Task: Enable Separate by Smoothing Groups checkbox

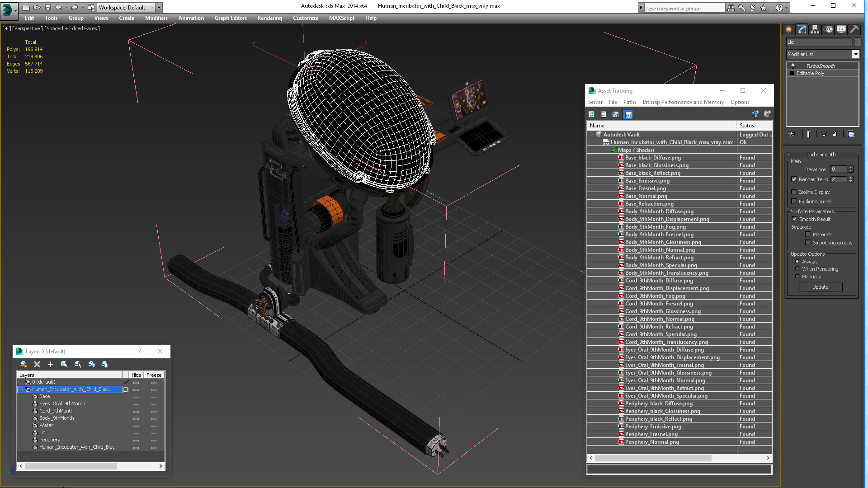Action: 808,243
